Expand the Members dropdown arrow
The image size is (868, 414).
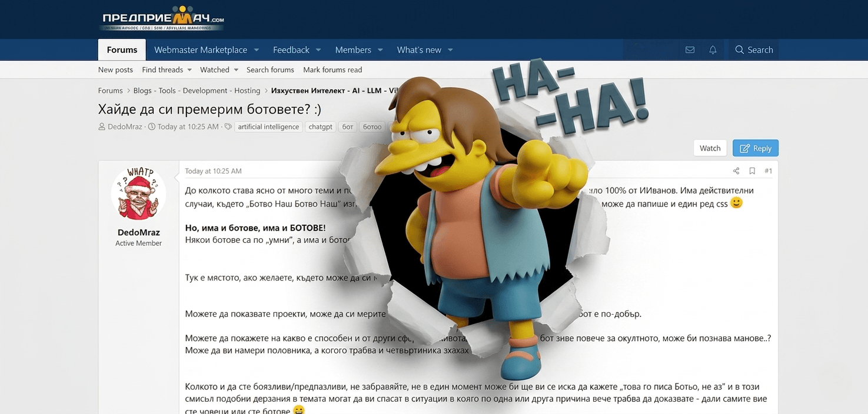click(x=380, y=50)
